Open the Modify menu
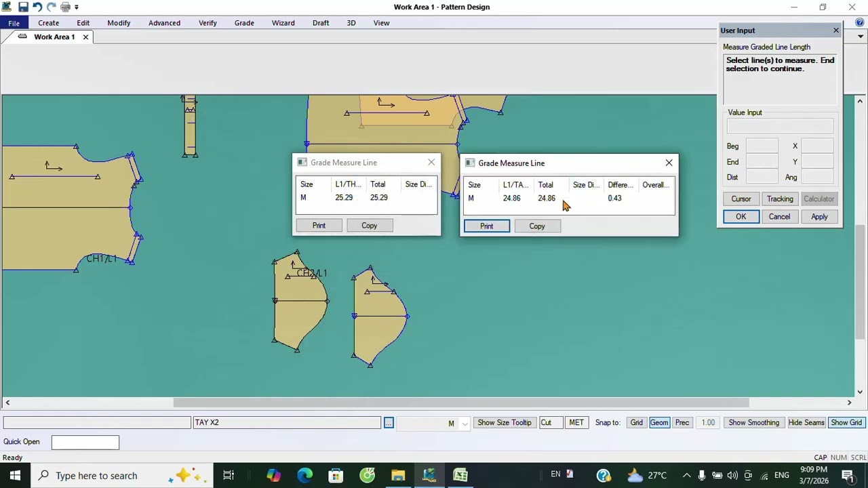Image resolution: width=868 pixels, height=488 pixels. coord(119,23)
